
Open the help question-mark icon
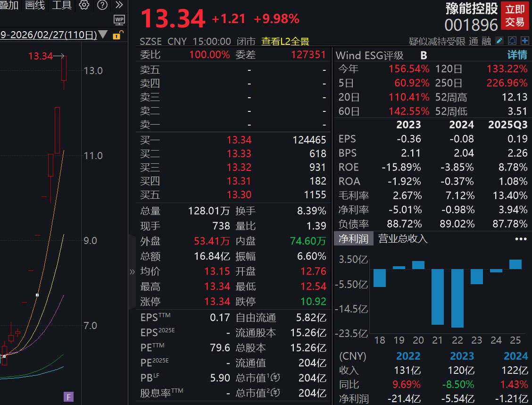tap(102, 5)
